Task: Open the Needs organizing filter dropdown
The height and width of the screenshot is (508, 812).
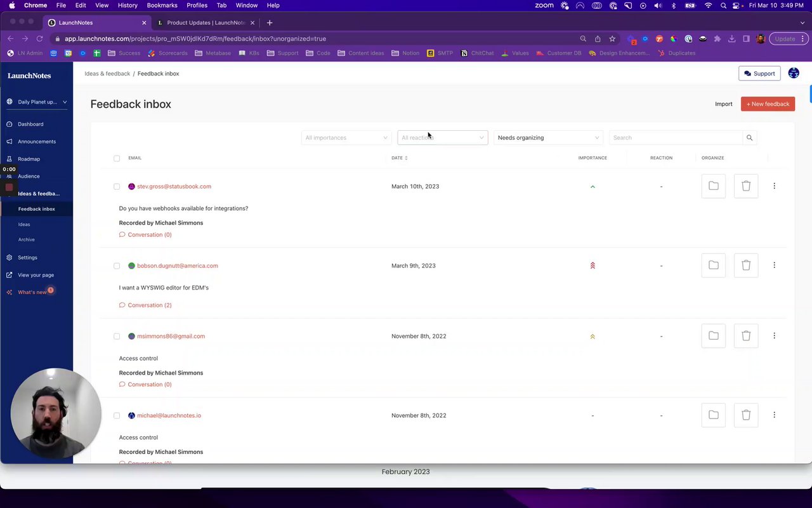Action: pyautogui.click(x=548, y=138)
